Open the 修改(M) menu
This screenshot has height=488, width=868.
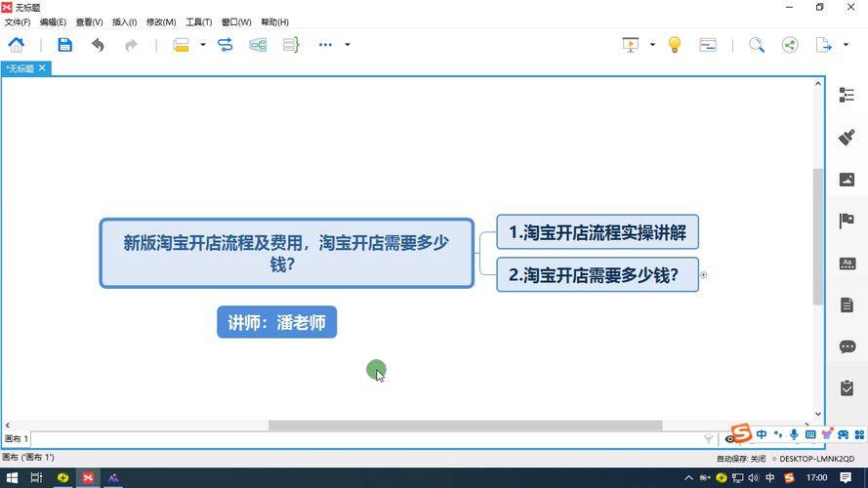[161, 22]
